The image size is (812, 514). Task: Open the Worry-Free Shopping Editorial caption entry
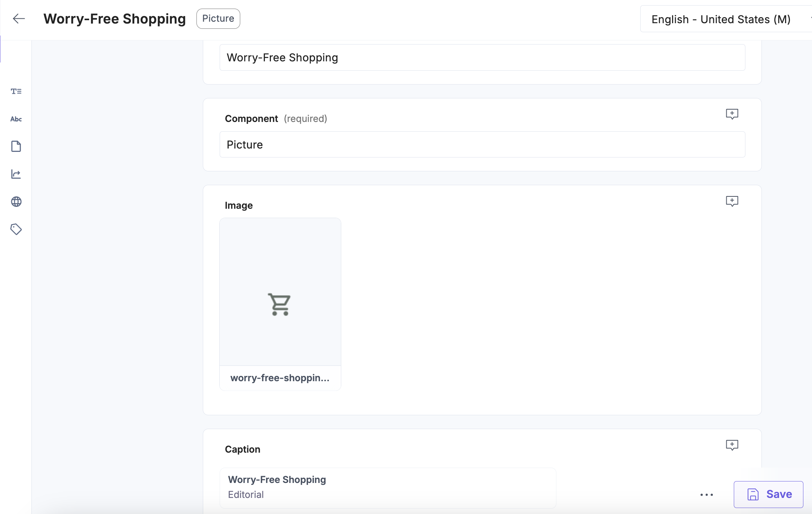pyautogui.click(x=388, y=488)
